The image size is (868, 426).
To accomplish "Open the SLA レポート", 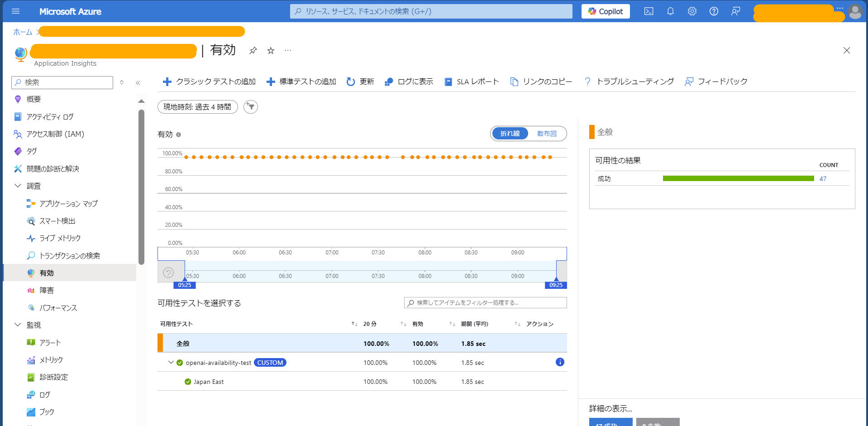I will tap(472, 81).
